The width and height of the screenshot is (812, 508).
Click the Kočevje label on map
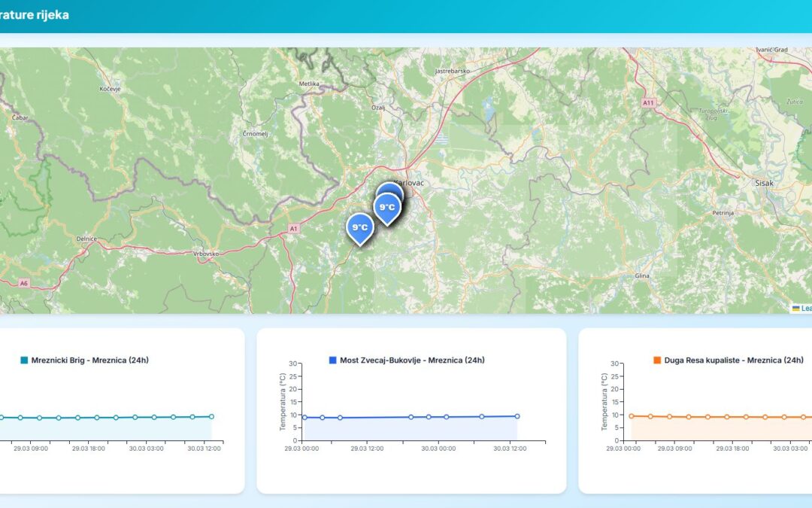point(110,89)
